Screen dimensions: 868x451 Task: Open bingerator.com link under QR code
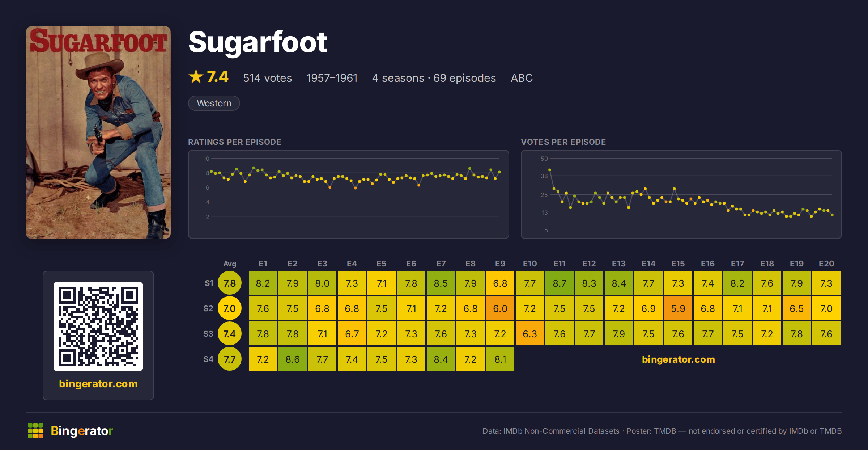point(98,384)
